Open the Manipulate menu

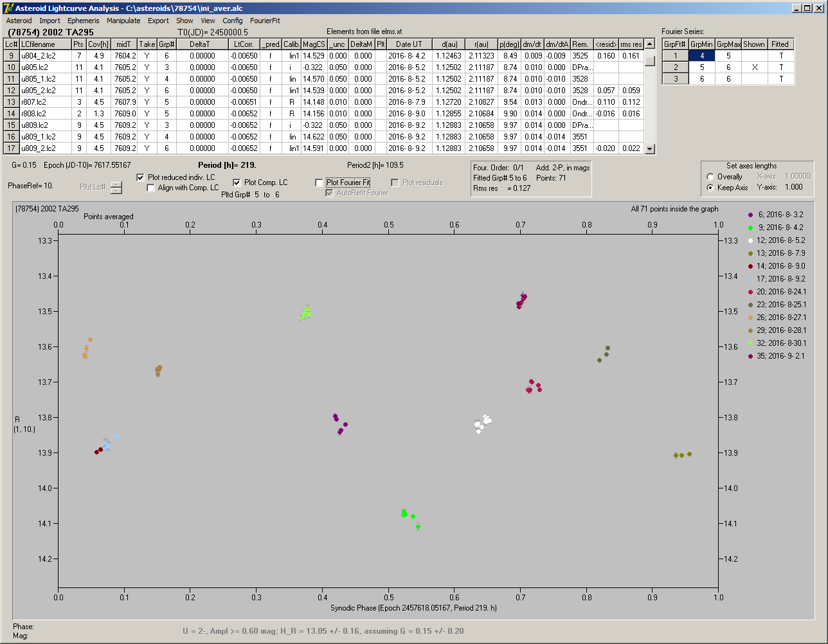click(x=123, y=21)
